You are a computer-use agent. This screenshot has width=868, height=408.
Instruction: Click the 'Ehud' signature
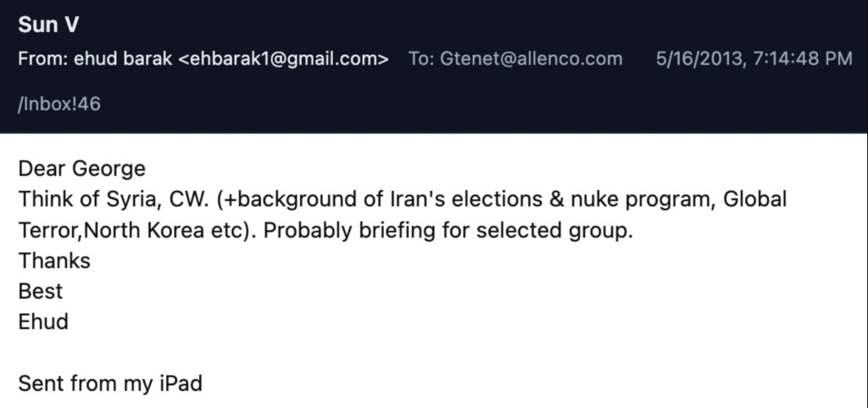[x=43, y=322]
